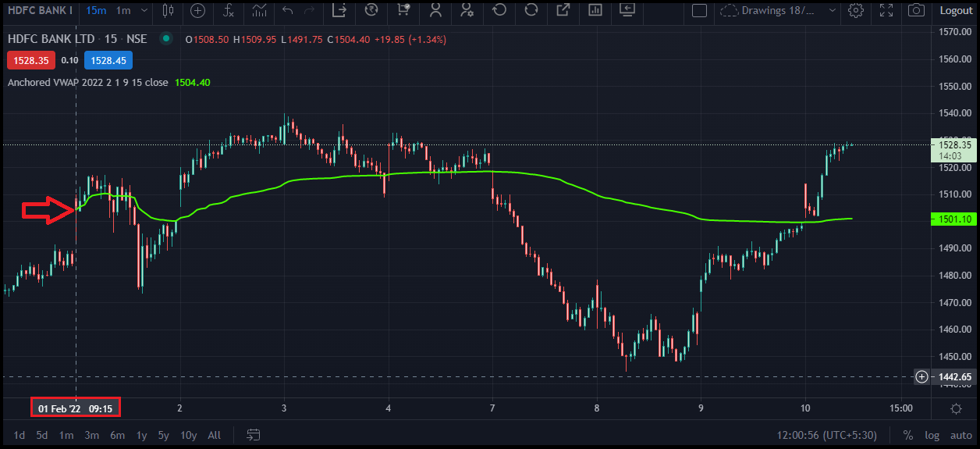Image resolution: width=980 pixels, height=449 pixels.
Task: Redo the chart action
Action: pyautogui.click(x=310, y=10)
